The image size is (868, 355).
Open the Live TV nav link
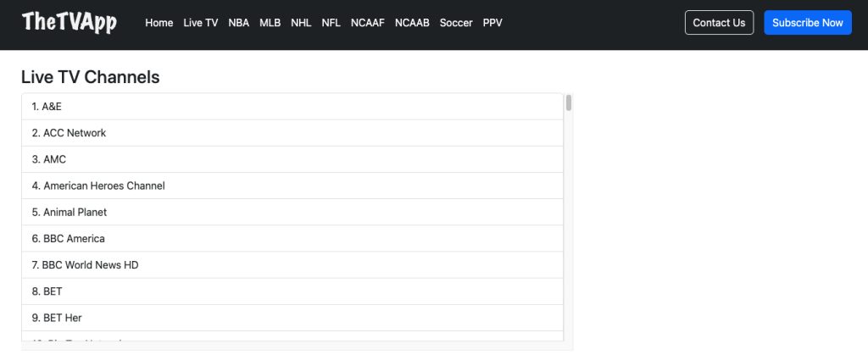click(x=200, y=23)
